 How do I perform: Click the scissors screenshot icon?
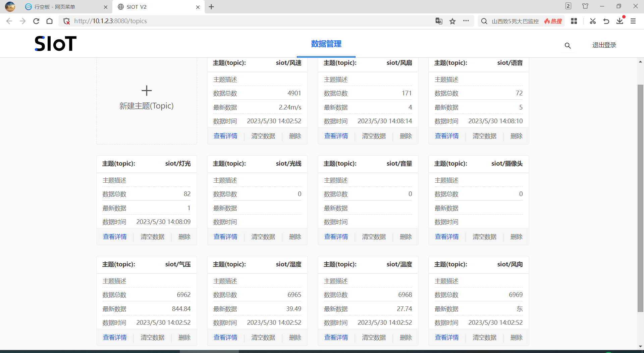(x=593, y=21)
